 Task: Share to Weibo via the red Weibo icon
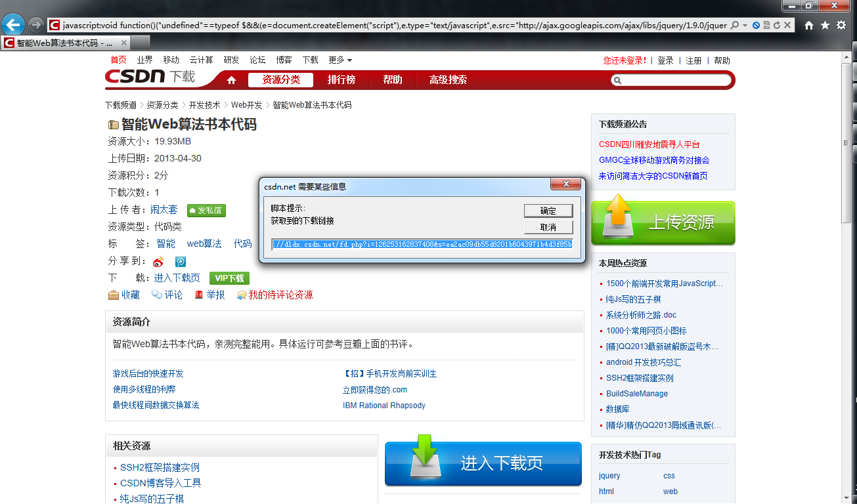tap(158, 261)
